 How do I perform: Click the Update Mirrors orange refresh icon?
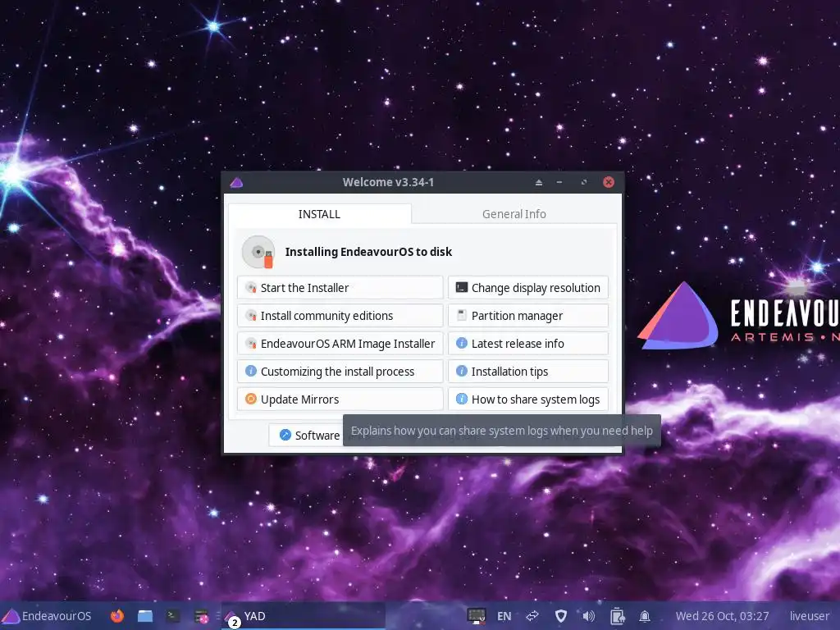[251, 399]
